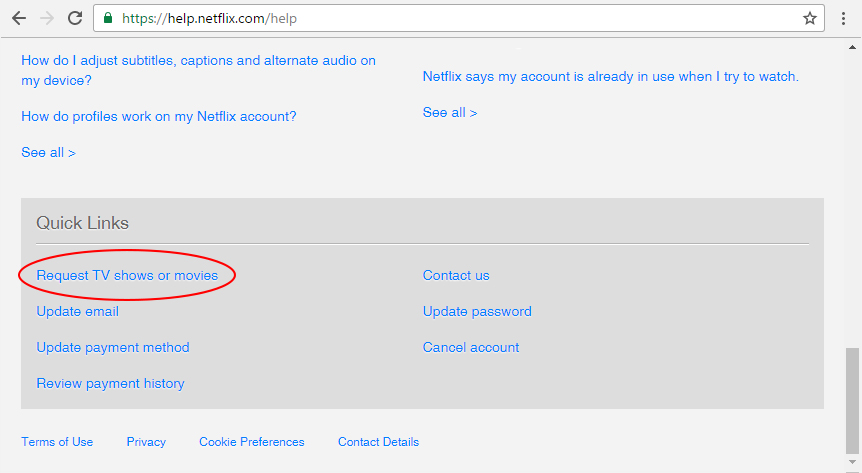Select Update payment method link
This screenshot has width=862, height=473.
[113, 348]
